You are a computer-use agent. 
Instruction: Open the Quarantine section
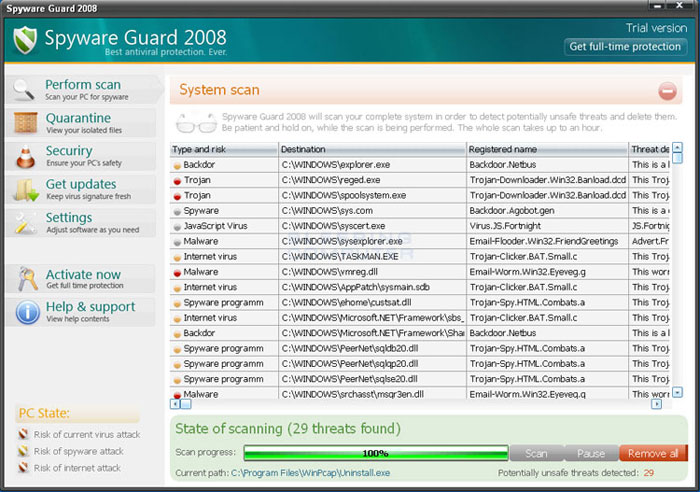pyautogui.click(x=81, y=123)
